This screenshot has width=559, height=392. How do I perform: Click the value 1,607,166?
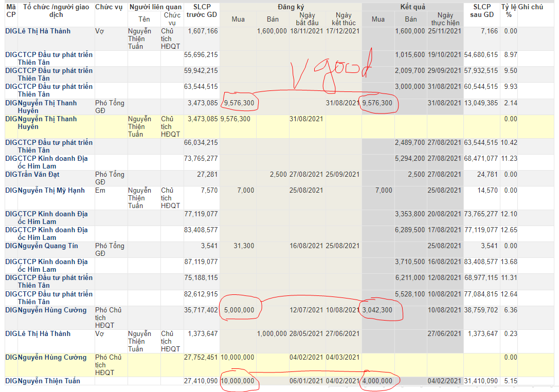pyautogui.click(x=203, y=31)
